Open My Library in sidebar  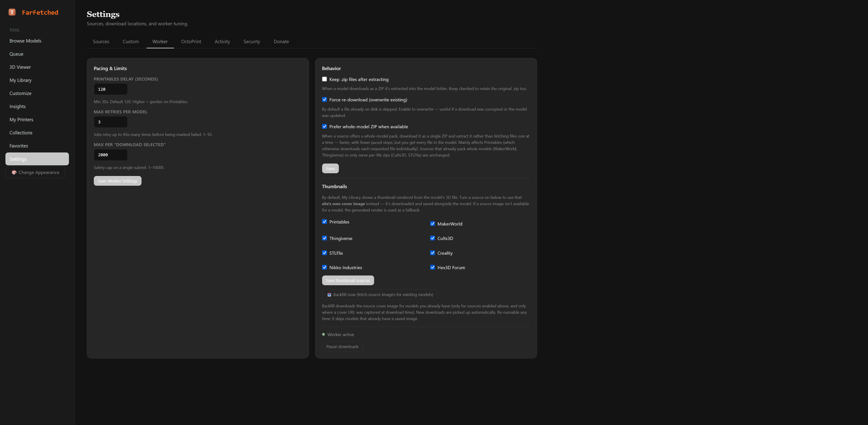(x=37, y=80)
